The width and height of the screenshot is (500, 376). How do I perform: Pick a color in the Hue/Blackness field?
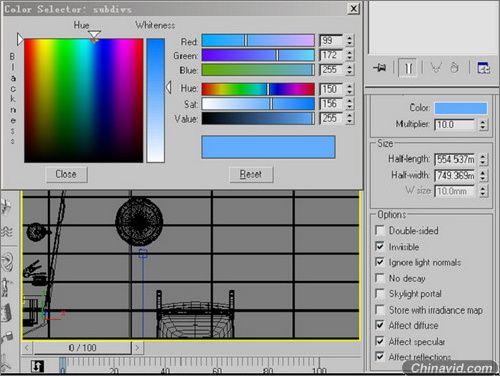[x=84, y=100]
